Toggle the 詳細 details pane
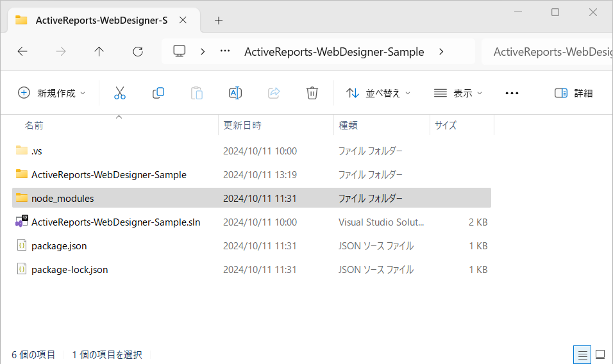This screenshot has height=364, width=613. (573, 93)
